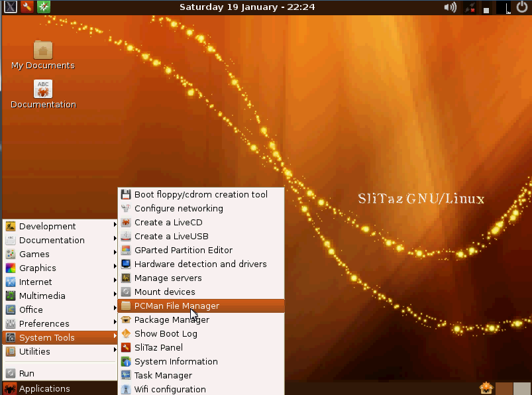Click the Configure networking plug icon
This screenshot has width=532, height=395.
coord(126,208)
